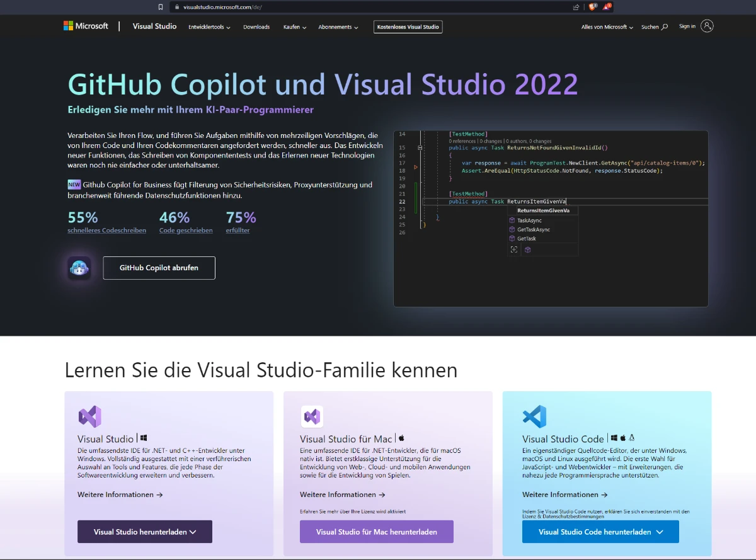Image resolution: width=756 pixels, height=560 pixels.
Task: Expand Alles von Microsoft menu
Action: pyautogui.click(x=607, y=27)
